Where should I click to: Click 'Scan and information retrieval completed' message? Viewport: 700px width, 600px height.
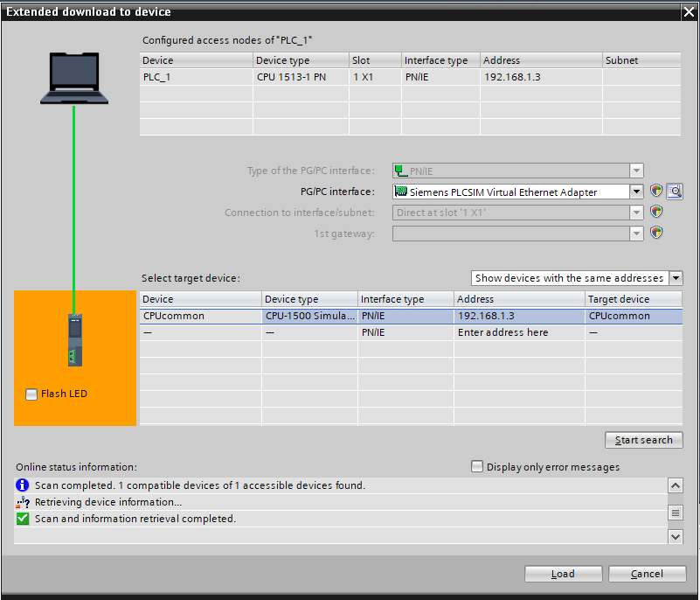[x=135, y=519]
